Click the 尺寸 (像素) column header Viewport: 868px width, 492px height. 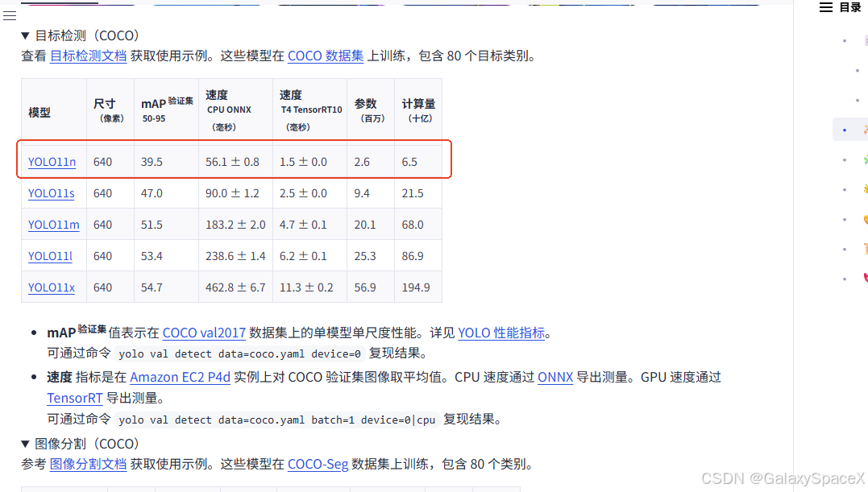[x=110, y=110]
